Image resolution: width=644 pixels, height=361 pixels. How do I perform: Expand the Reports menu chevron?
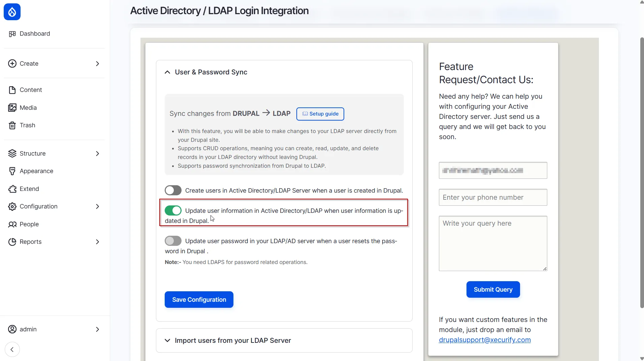coord(97,242)
